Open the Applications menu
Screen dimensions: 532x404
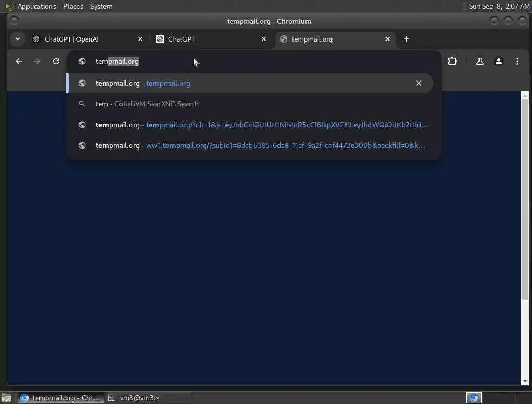pos(37,6)
